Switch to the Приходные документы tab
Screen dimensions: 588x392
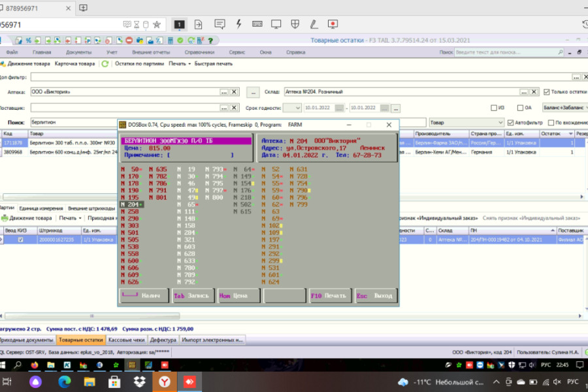click(27, 340)
